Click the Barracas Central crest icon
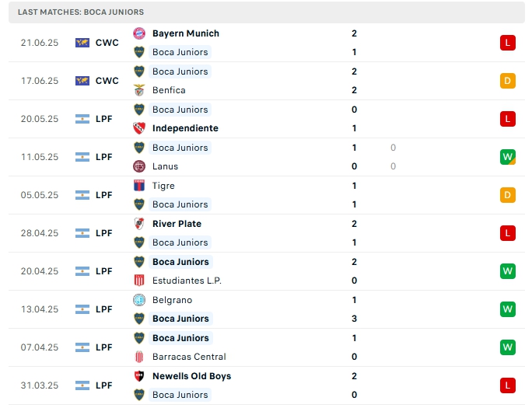The height and width of the screenshot is (408, 532). 139,357
